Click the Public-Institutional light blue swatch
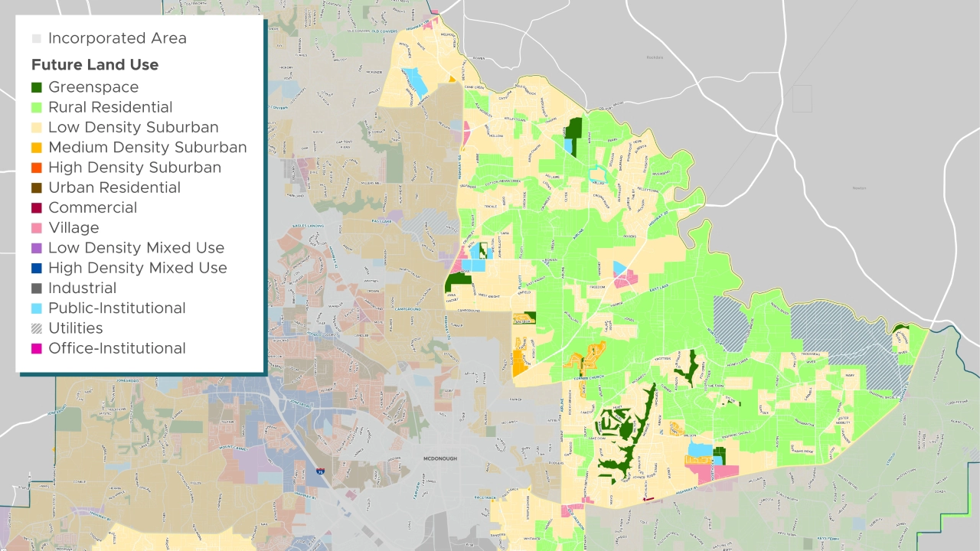The image size is (980, 551). tap(37, 308)
